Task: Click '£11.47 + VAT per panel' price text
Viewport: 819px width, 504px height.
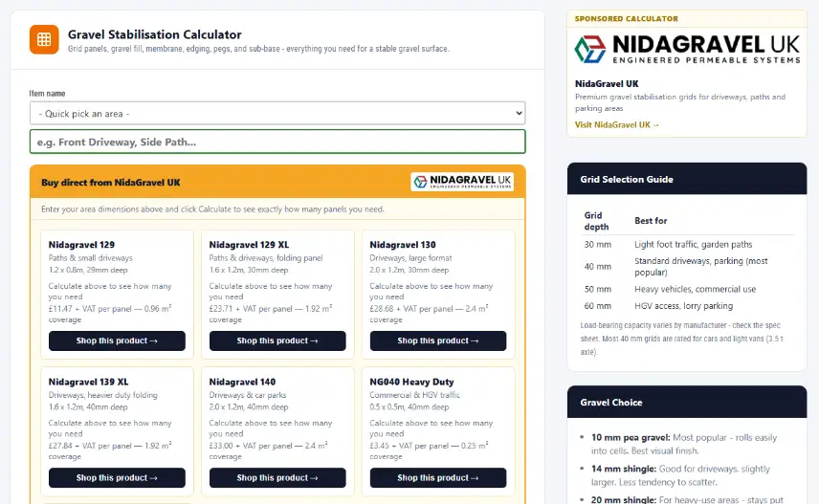Action: pos(90,309)
